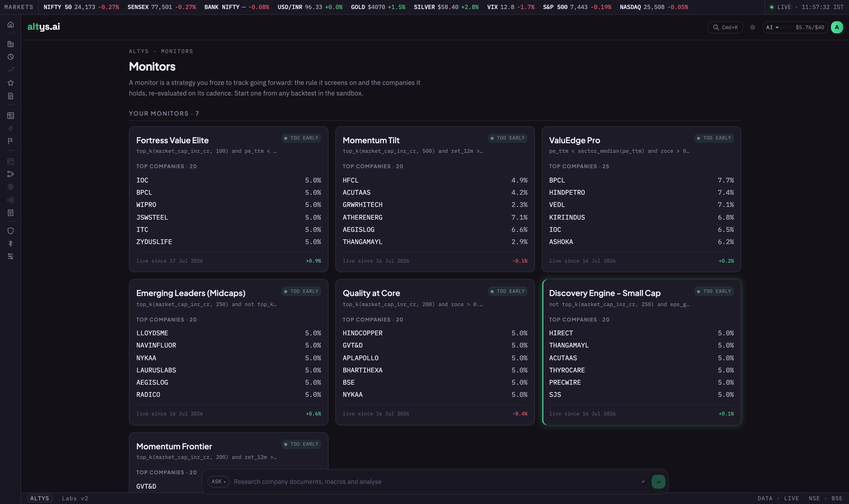Screen dimensions: 849x504
Task: Open the Momentum Frontier monitor
Action: tap(228, 463)
